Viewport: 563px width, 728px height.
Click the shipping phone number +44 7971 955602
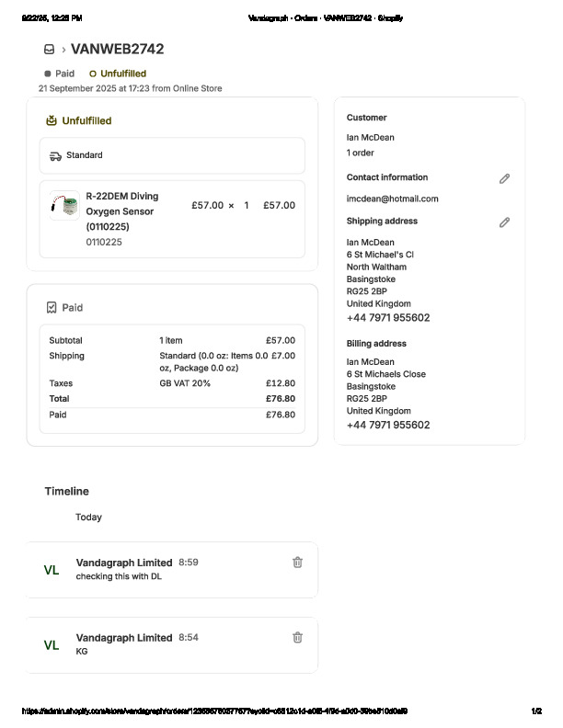tap(388, 318)
